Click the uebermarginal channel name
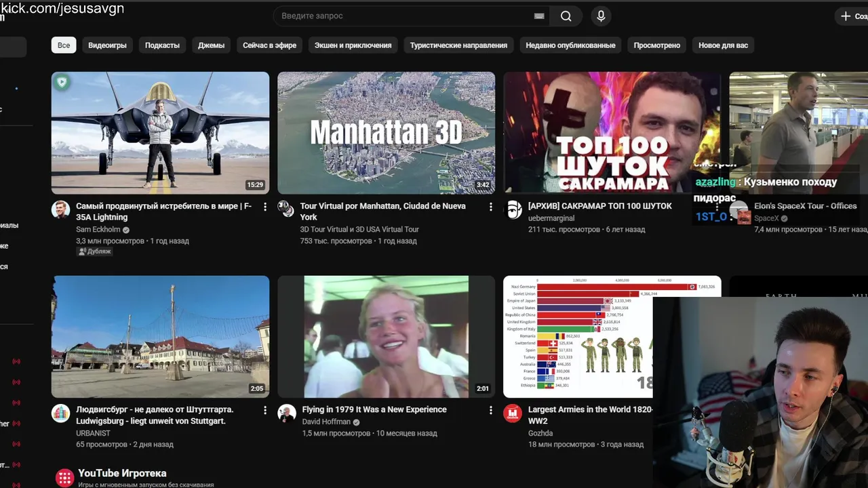Screen dimensions: 868x488 (551, 218)
